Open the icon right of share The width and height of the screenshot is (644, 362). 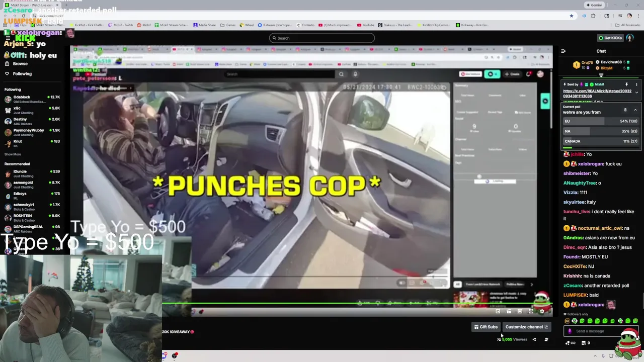click(546, 339)
